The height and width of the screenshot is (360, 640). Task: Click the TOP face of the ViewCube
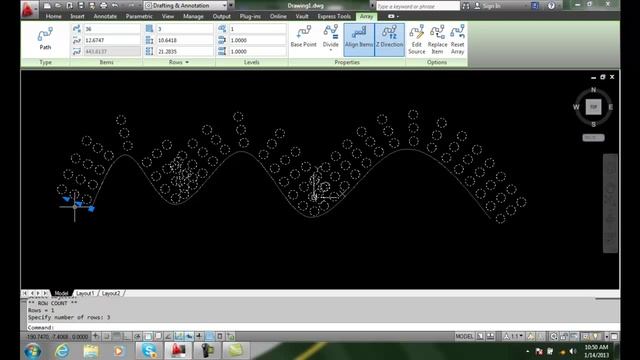[x=593, y=107]
